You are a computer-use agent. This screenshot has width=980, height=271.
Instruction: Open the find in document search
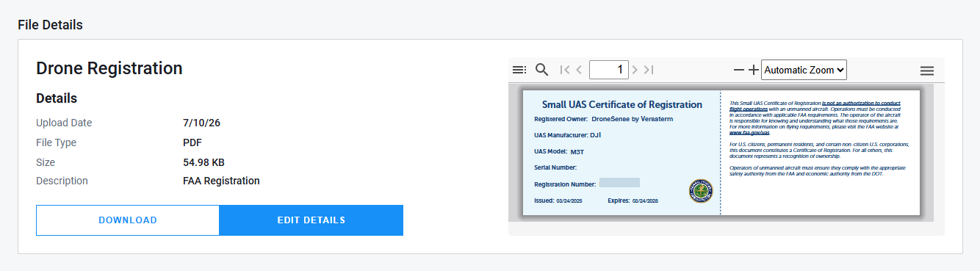pyautogui.click(x=542, y=70)
